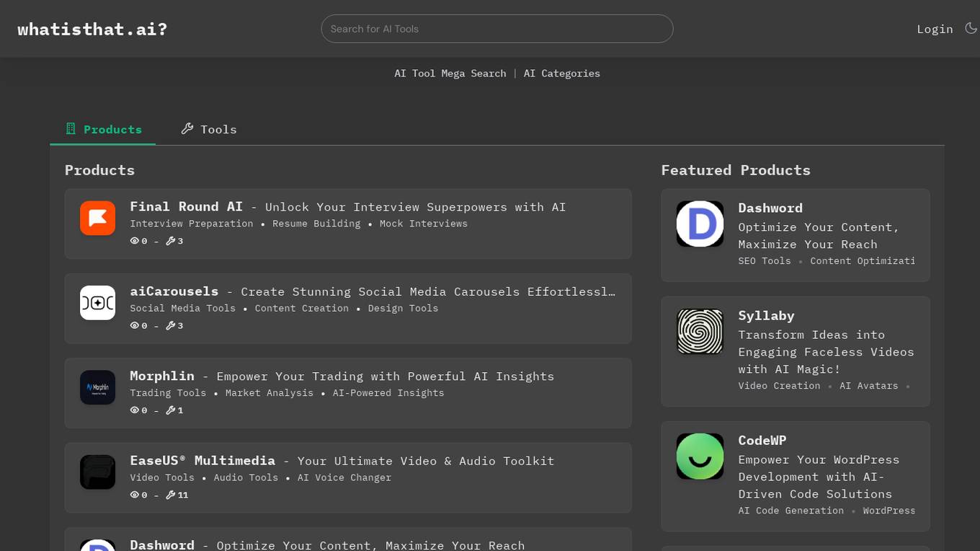980x551 pixels.
Task: Click the Dashword featured logo icon
Action: pos(700,224)
